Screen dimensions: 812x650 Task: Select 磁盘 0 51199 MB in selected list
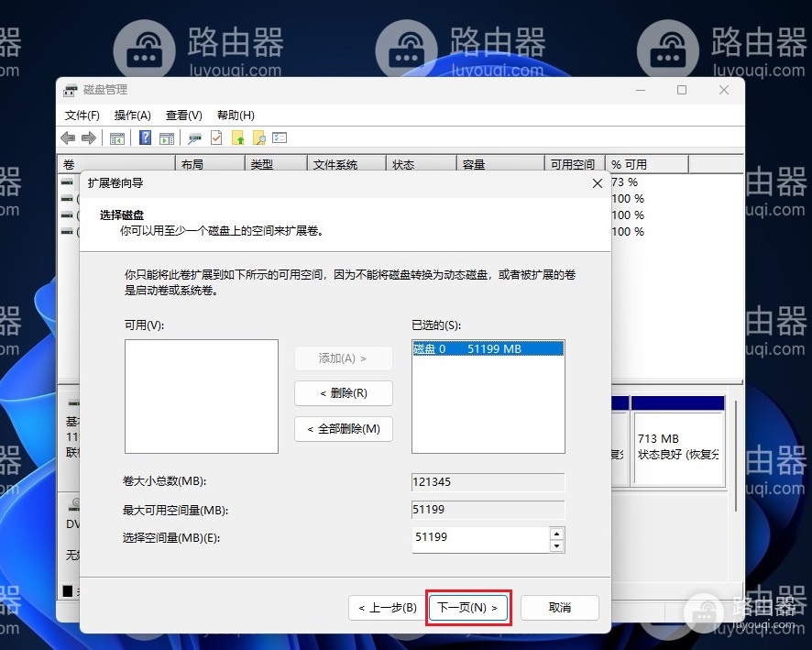488,348
